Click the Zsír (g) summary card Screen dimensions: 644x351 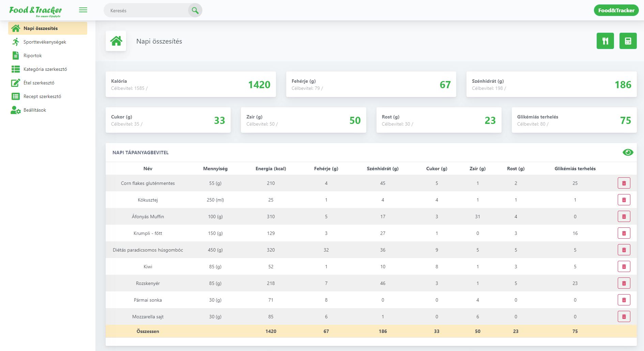coord(304,120)
